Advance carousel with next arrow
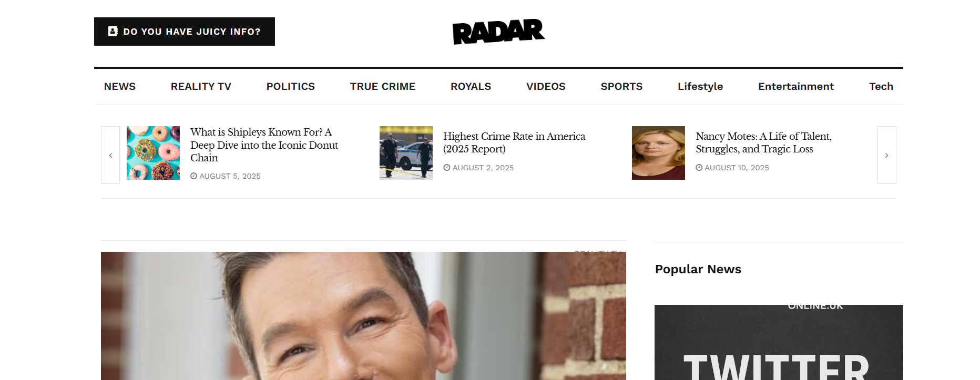The width and height of the screenshot is (980, 380). [886, 155]
